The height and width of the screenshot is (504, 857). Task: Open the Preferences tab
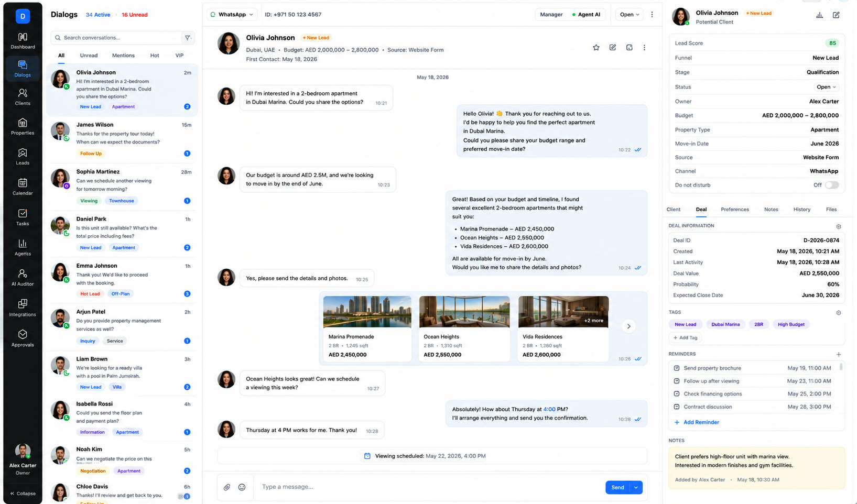(x=735, y=210)
